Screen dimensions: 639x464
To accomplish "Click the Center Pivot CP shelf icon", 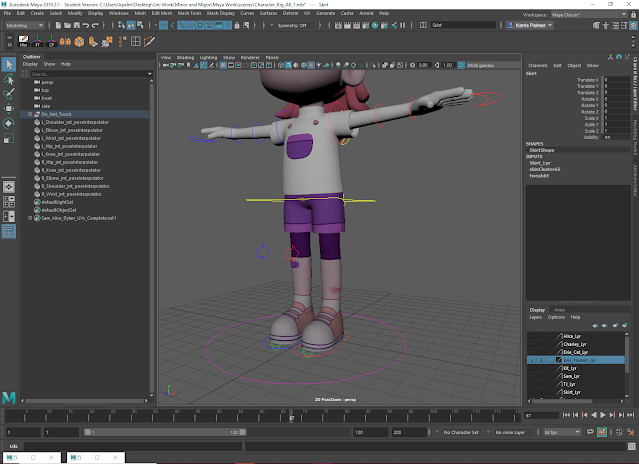I will click(51, 41).
